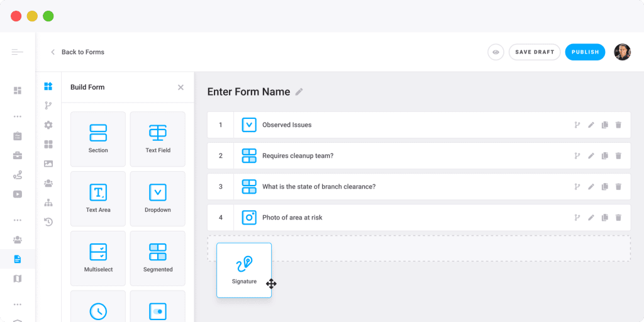Add the clock time element tile
The height and width of the screenshot is (322, 644).
[98, 306]
